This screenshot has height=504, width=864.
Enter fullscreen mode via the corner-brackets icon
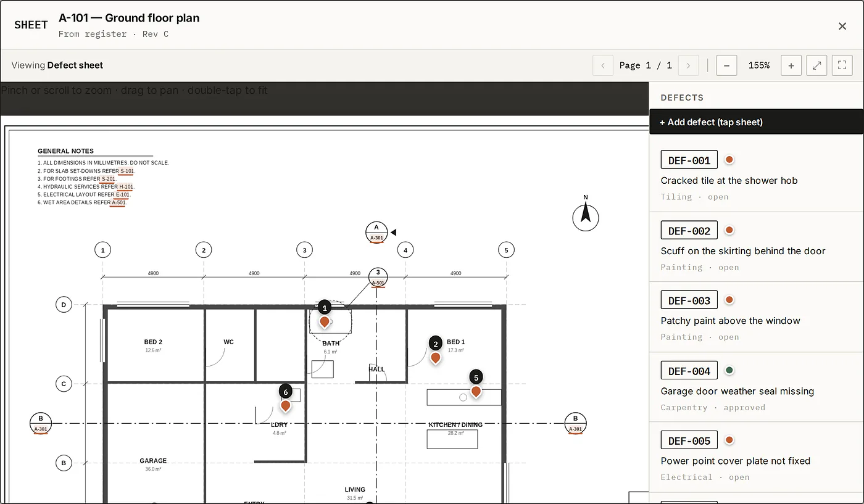(x=842, y=65)
